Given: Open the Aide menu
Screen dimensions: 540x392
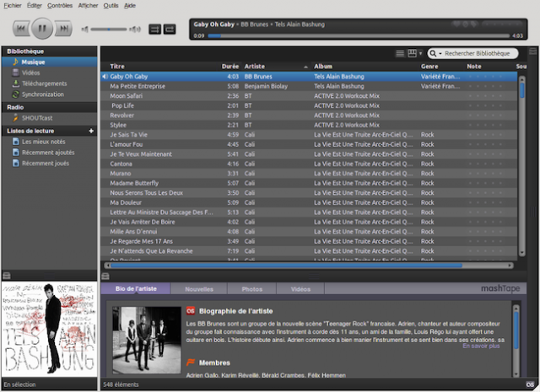Looking at the screenshot, I should [130, 6].
